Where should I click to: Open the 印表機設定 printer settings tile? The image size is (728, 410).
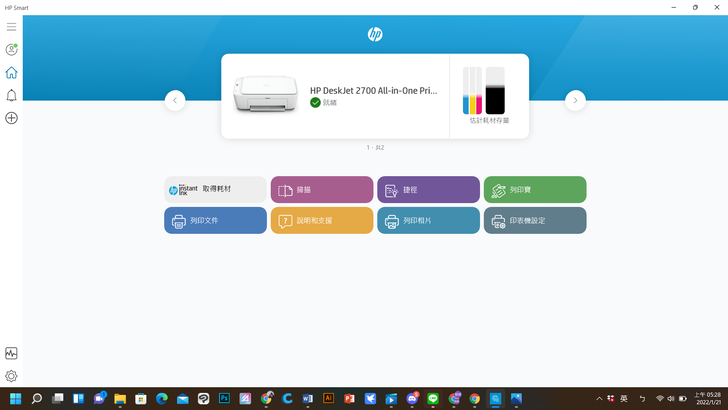(535, 221)
